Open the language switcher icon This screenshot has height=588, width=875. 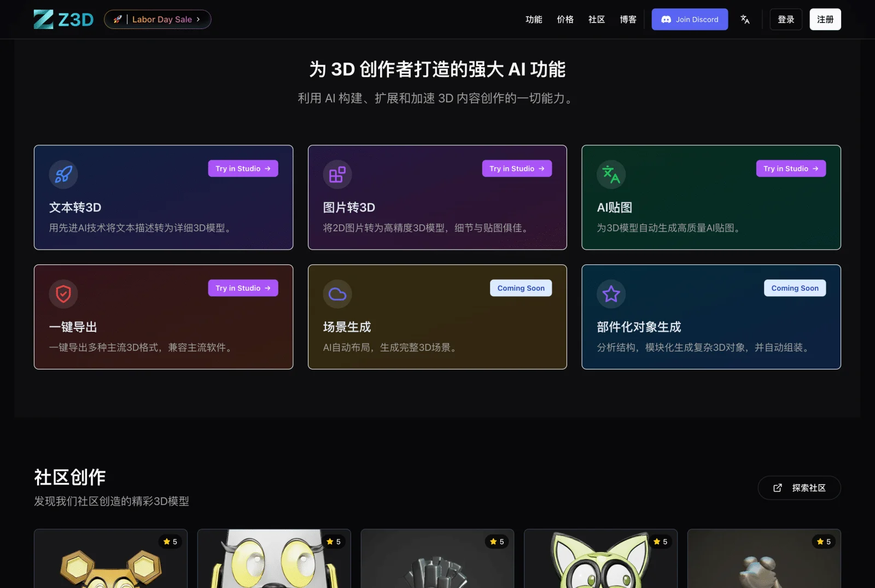(745, 19)
